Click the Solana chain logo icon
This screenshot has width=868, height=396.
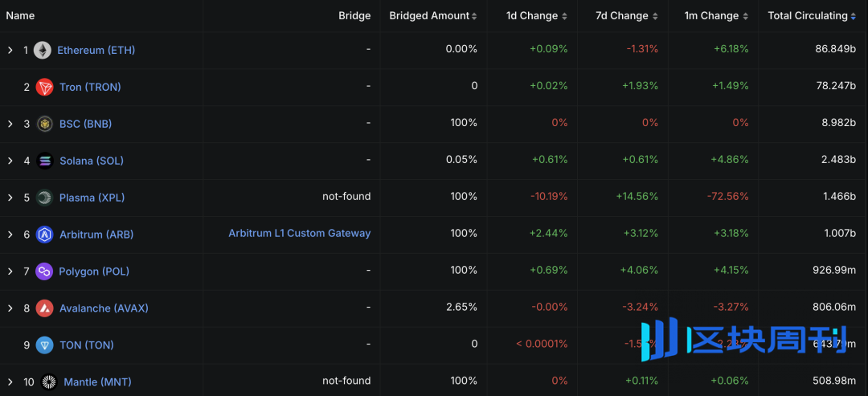click(x=45, y=161)
